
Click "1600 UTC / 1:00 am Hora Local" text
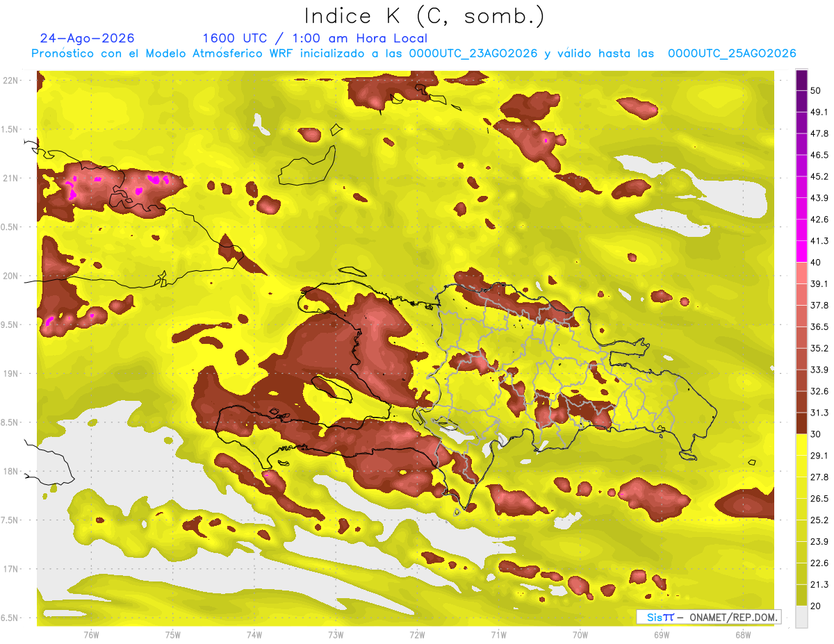[x=315, y=38]
